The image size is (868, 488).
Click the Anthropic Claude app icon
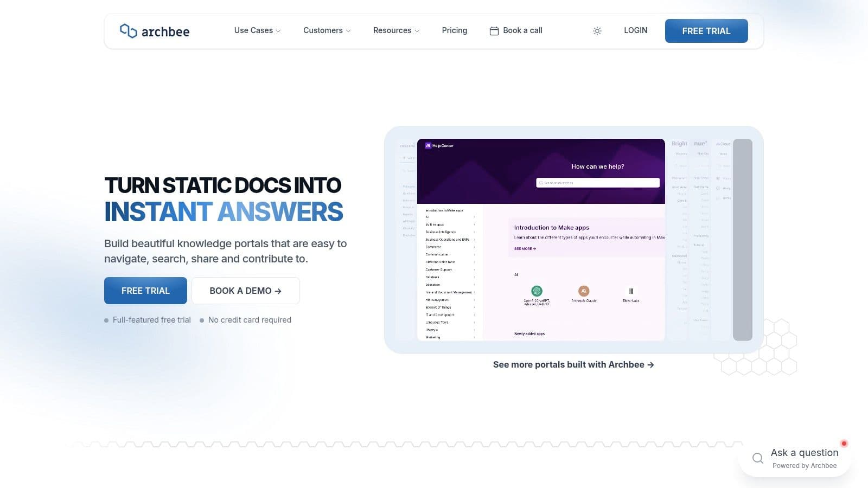tap(584, 291)
